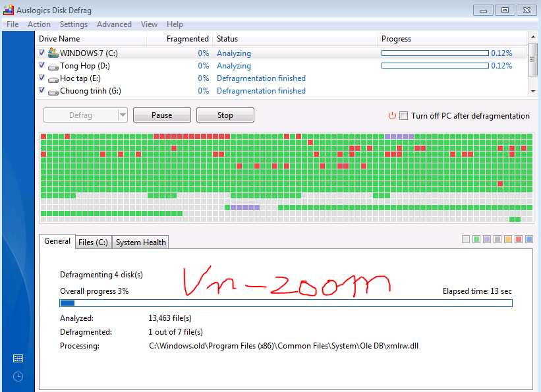Open the Help menu

click(x=175, y=24)
